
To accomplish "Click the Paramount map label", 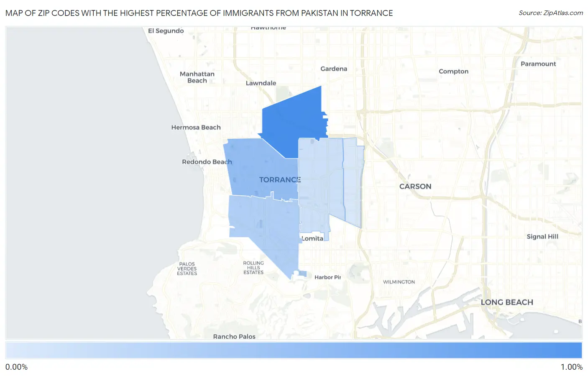I will click(538, 64).
